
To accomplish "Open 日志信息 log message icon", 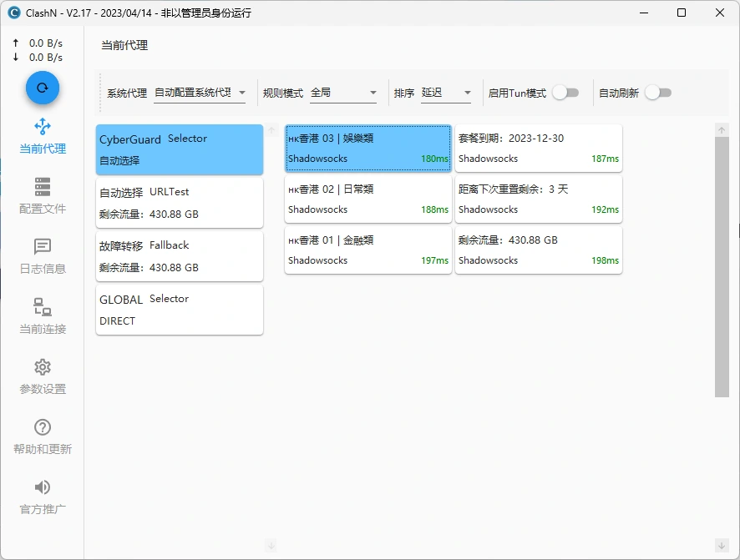I will (x=43, y=247).
